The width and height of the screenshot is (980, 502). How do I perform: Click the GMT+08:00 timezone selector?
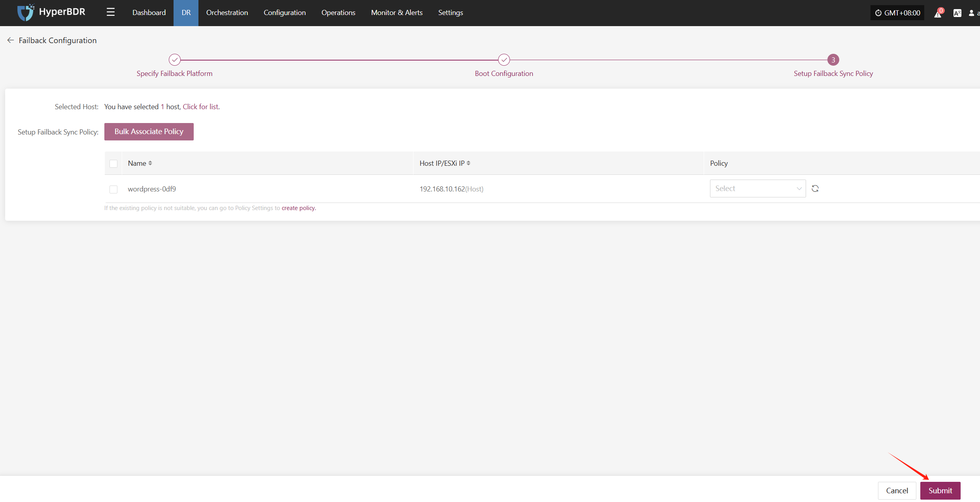click(x=897, y=13)
